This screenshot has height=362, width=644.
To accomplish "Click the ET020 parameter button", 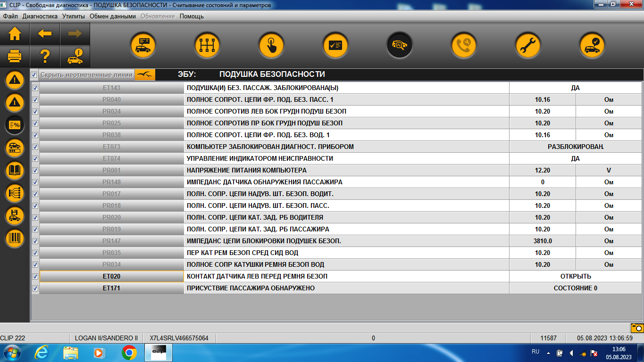I will pos(111,276).
